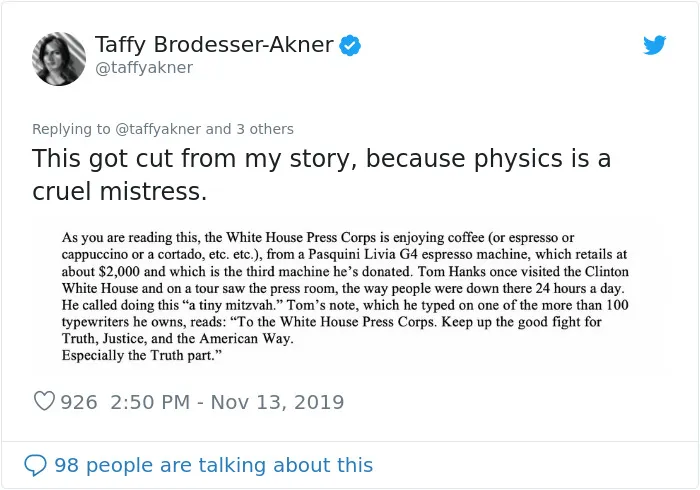Click the @taffyakner handle below the name
This screenshot has width=700, height=490.
pyautogui.click(x=144, y=68)
